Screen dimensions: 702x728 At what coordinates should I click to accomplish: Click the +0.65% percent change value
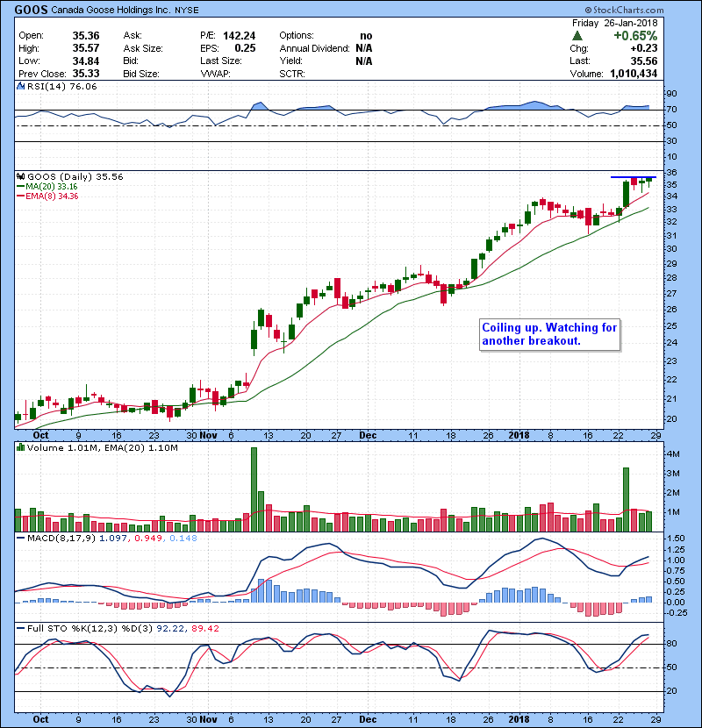point(635,36)
